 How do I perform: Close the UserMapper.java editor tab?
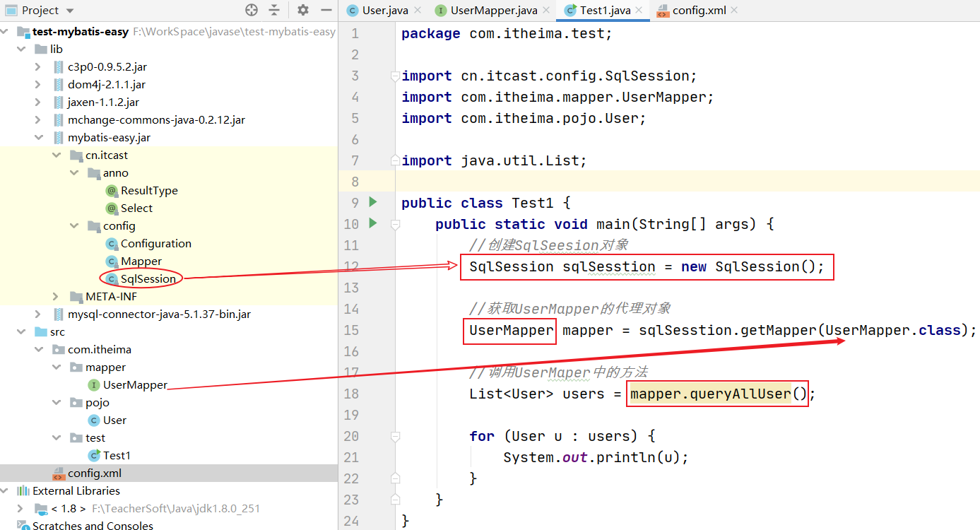click(x=548, y=10)
